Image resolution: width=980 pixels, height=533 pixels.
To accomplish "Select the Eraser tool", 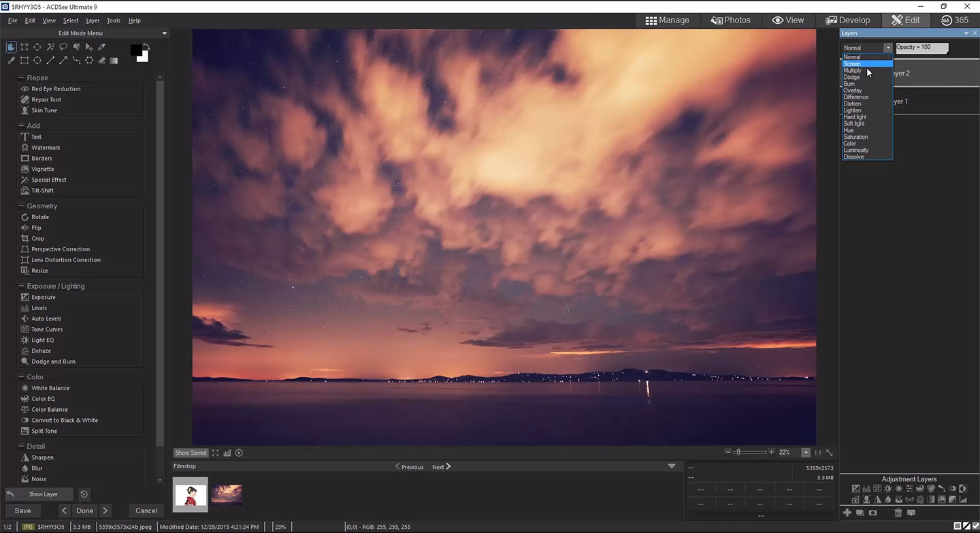I will point(102,61).
